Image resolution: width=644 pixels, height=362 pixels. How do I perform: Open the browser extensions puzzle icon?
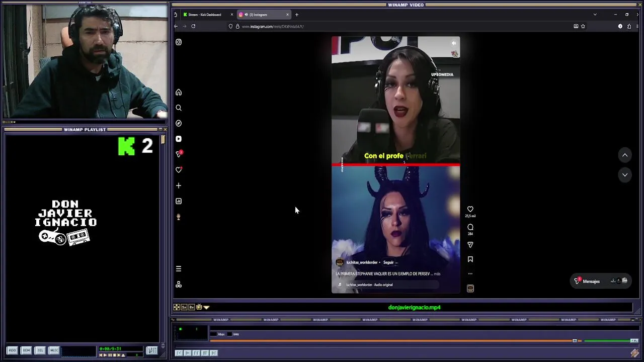coord(629,26)
